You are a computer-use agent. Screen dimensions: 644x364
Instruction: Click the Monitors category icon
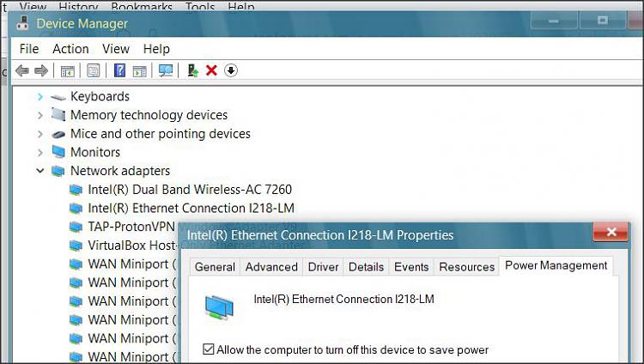coord(58,152)
